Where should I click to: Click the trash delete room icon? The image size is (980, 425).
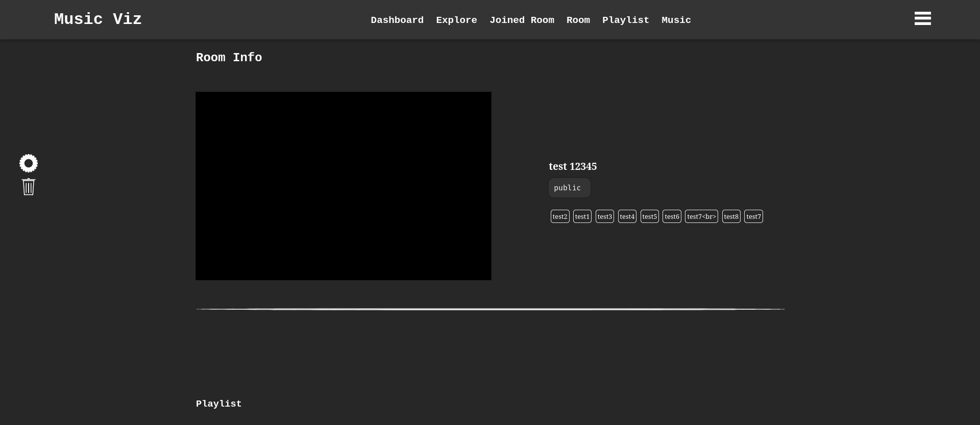(x=29, y=187)
